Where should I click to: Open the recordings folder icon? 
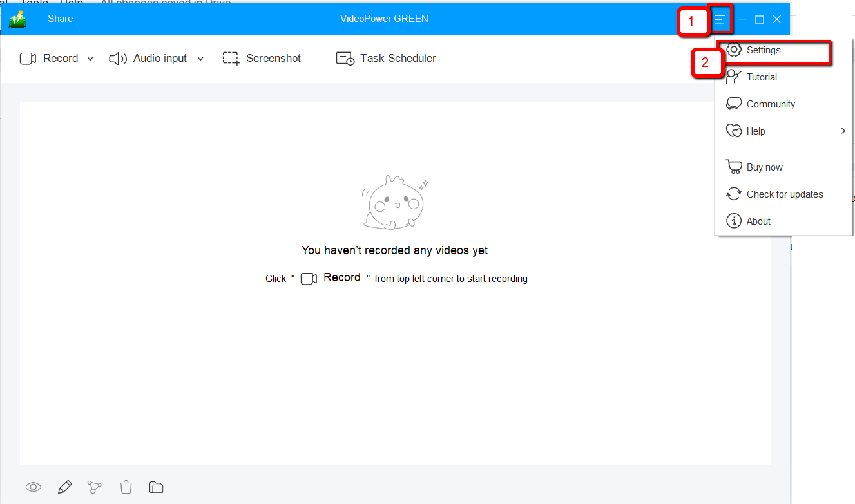click(156, 487)
